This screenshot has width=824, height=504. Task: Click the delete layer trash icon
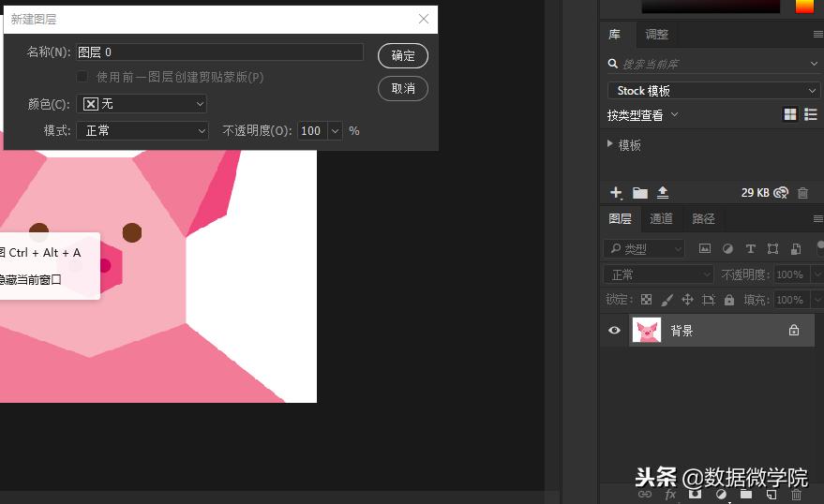point(796,494)
